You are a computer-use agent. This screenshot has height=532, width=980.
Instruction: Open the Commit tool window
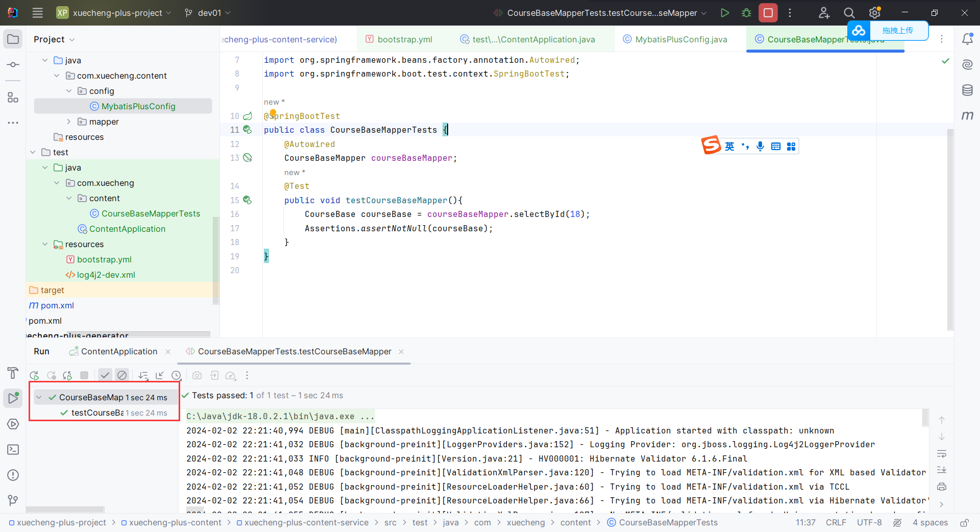[13, 65]
